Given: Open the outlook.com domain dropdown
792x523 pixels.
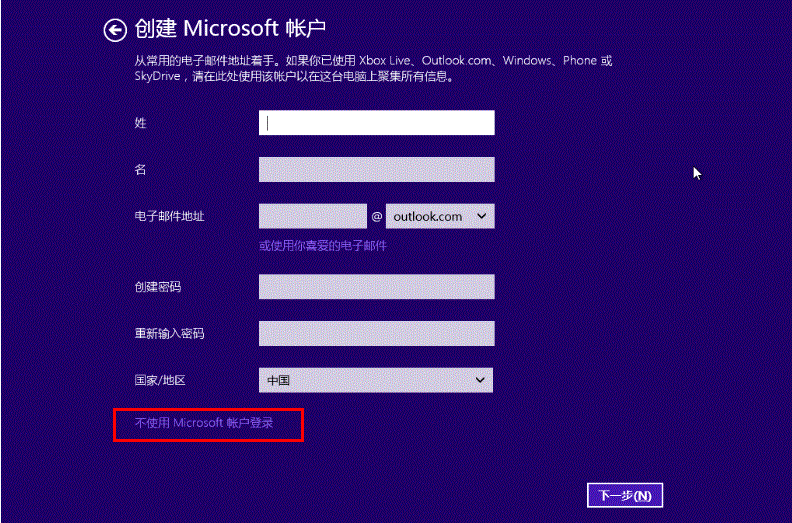Looking at the screenshot, I should point(440,216).
